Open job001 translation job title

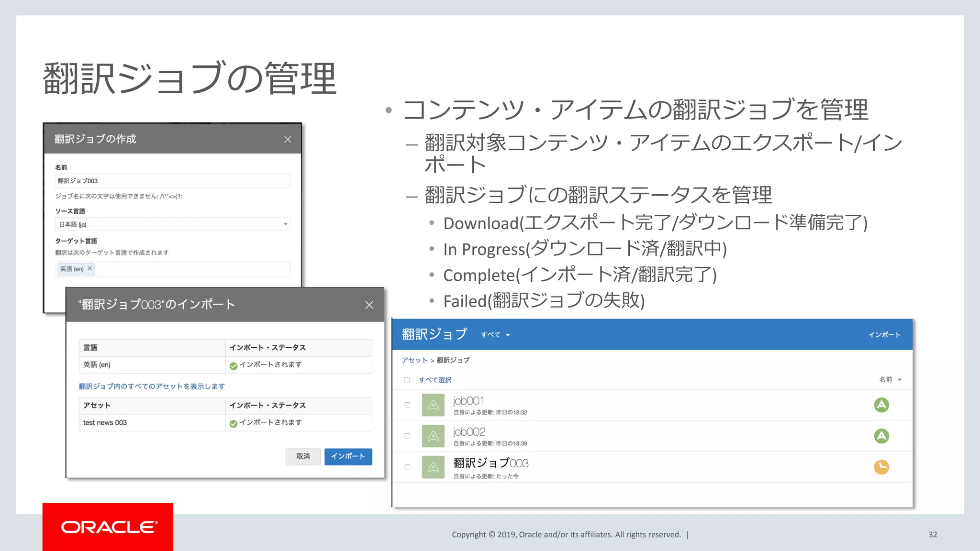click(469, 401)
